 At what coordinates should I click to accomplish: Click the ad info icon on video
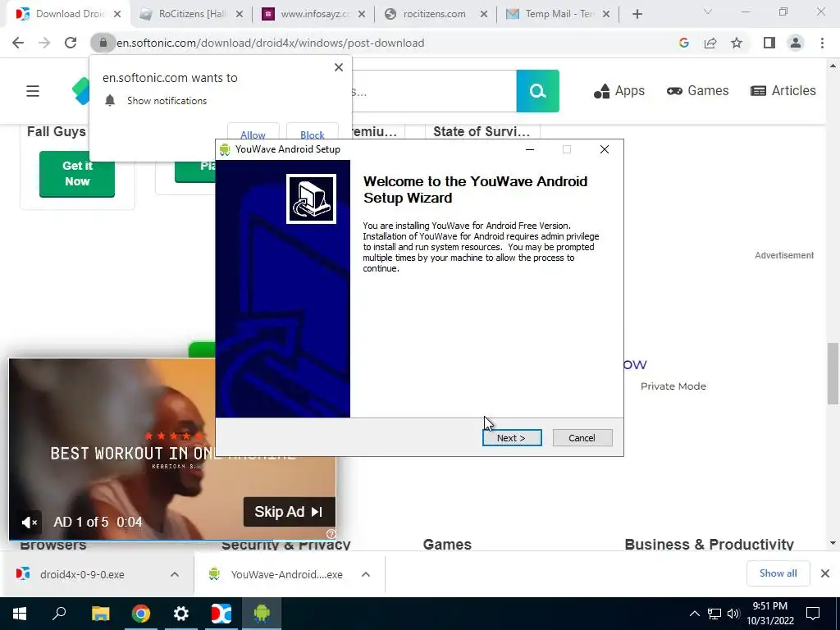(331, 533)
